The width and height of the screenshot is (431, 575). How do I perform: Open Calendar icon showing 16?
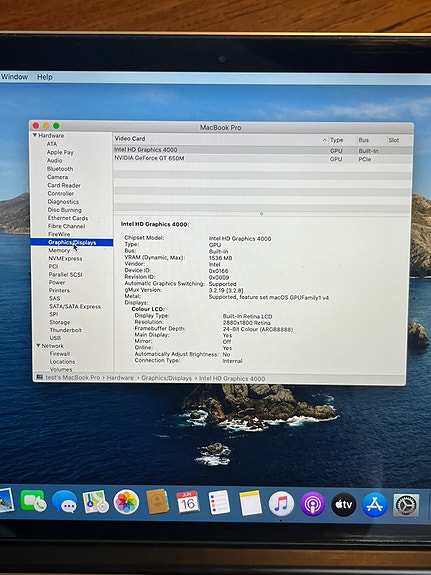point(188,502)
